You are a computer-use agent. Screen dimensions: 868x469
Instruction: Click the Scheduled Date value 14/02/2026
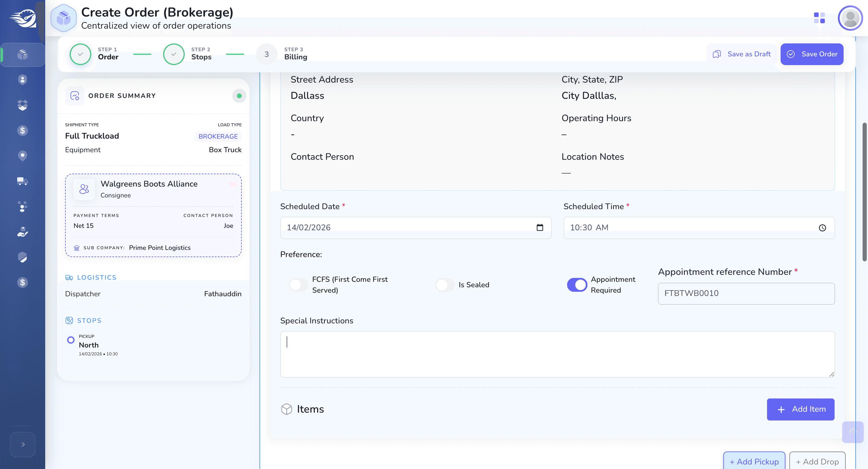(309, 228)
